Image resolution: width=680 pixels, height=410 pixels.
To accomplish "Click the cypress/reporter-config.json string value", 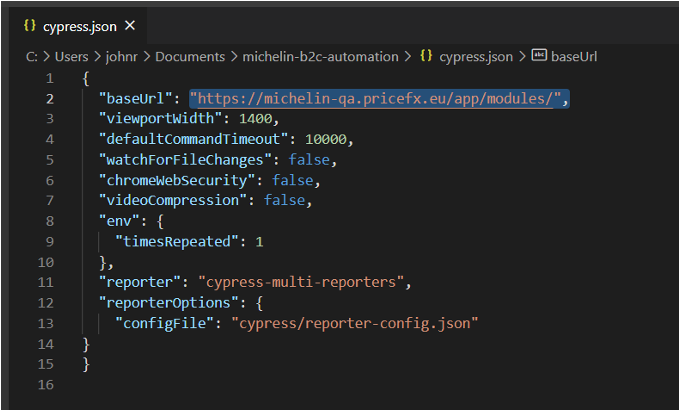I will pos(355,323).
